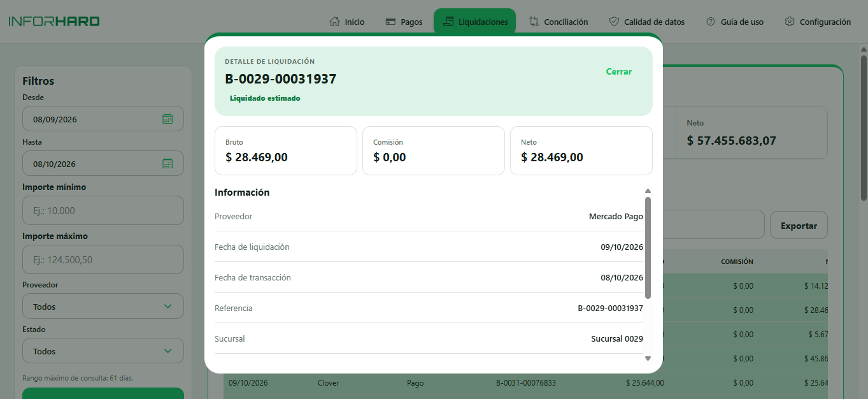Viewport: 868px width, 399px height.
Task: Switch to the Conciliación tab
Action: (x=559, y=22)
